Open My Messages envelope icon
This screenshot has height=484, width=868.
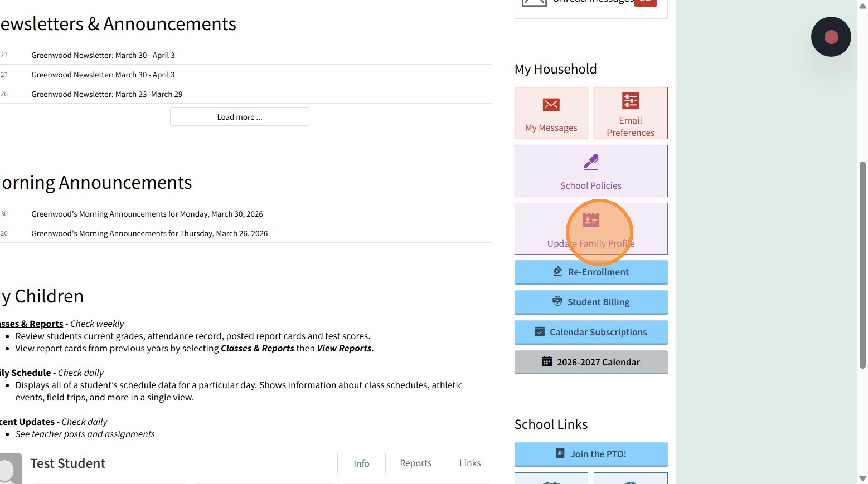(x=551, y=105)
